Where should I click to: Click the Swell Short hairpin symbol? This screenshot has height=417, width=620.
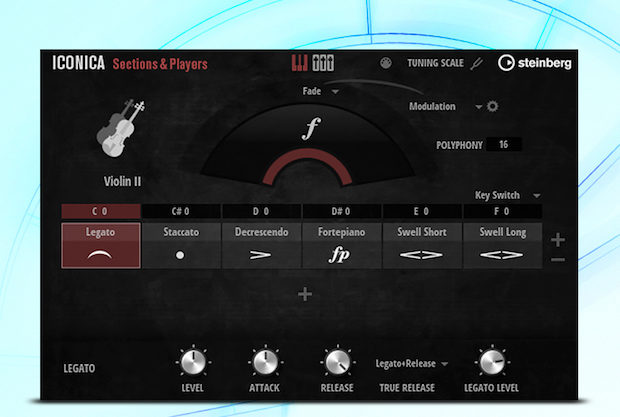(x=421, y=255)
